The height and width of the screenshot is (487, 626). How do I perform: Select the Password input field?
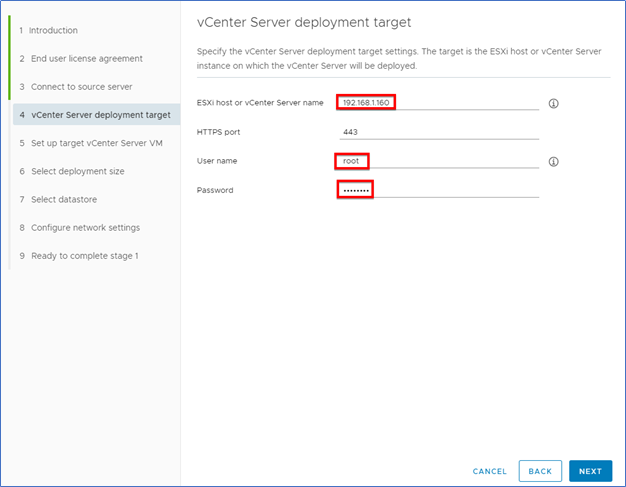coord(439,190)
